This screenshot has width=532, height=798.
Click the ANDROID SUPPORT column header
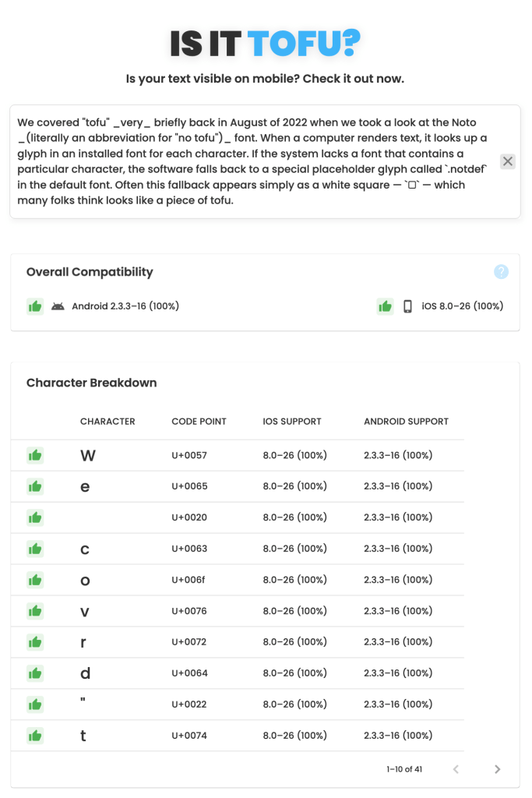406,422
